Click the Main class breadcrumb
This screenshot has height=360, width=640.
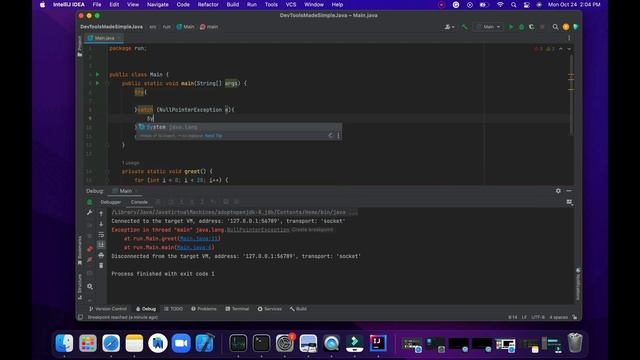pyautogui.click(x=185, y=27)
